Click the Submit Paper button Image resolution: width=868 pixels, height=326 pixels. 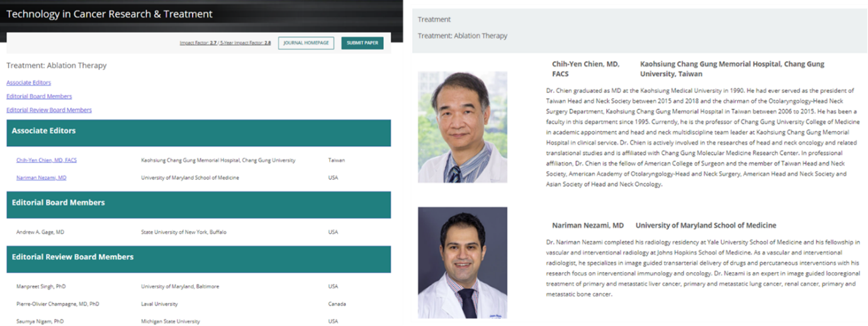point(363,43)
